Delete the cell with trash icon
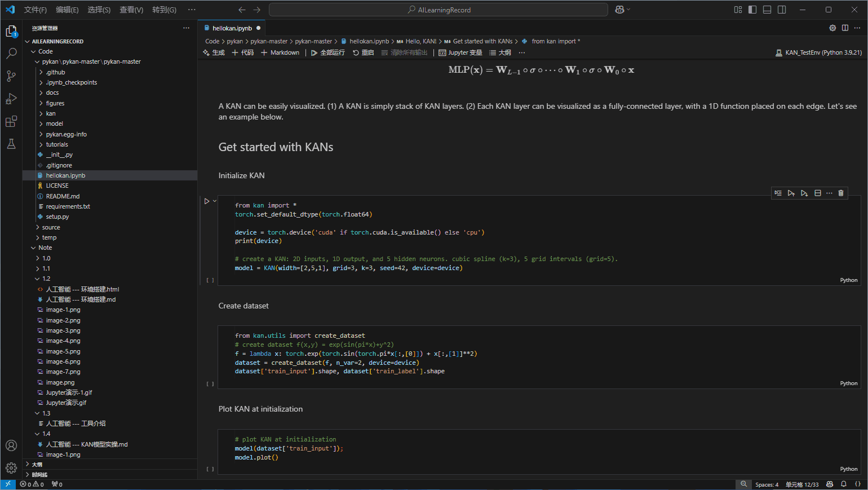868x490 pixels. tap(841, 193)
